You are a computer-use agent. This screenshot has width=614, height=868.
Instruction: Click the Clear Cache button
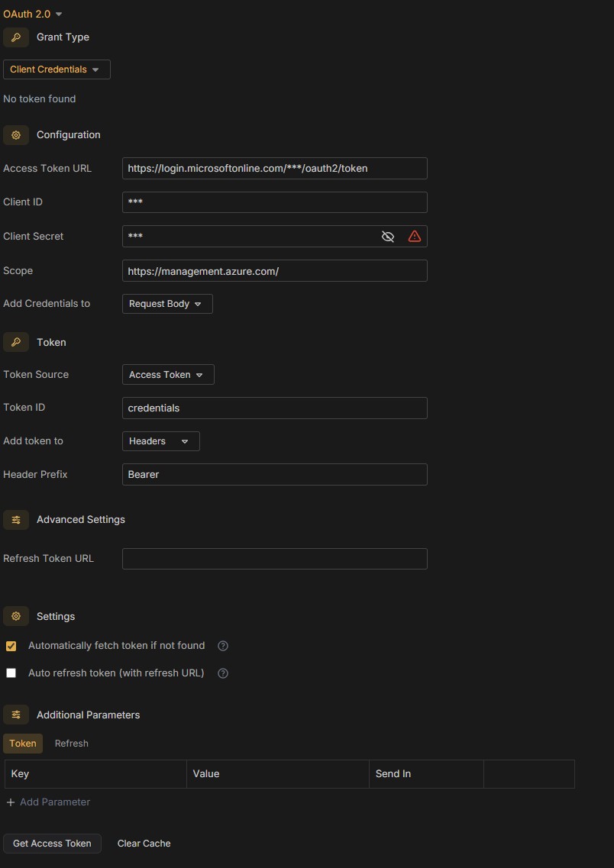[x=144, y=844]
